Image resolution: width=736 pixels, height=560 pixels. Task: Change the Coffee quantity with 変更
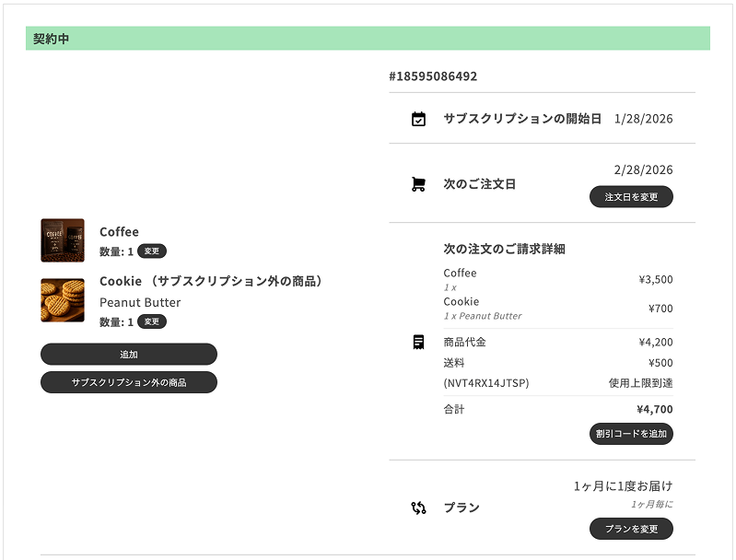tap(152, 251)
